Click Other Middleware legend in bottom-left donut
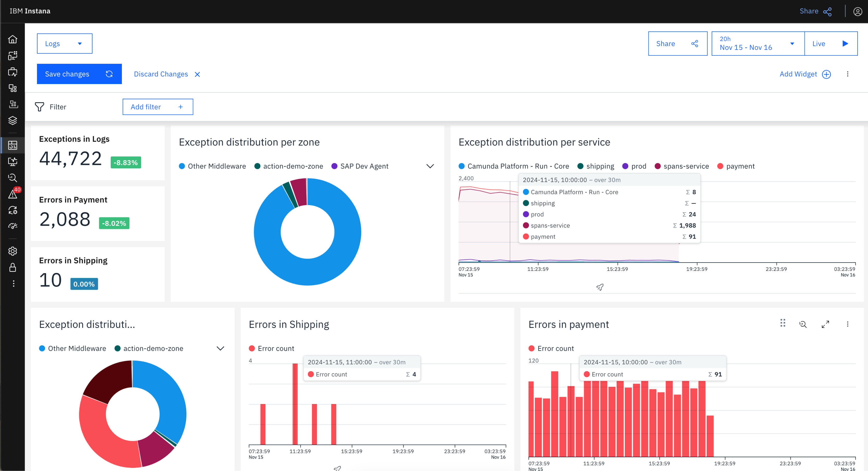This screenshot has height=471, width=868. click(72, 348)
